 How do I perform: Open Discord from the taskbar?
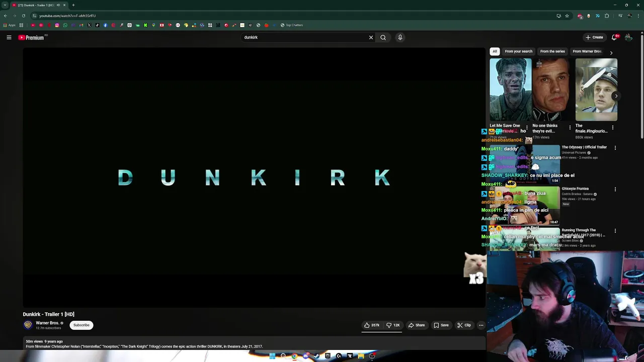pyautogui.click(x=306, y=356)
